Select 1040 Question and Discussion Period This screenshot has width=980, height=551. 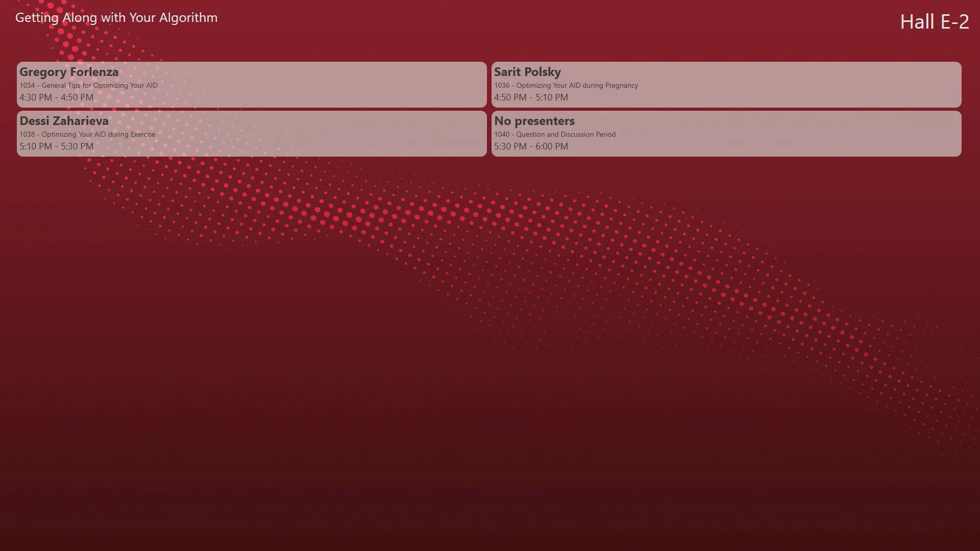tap(555, 134)
